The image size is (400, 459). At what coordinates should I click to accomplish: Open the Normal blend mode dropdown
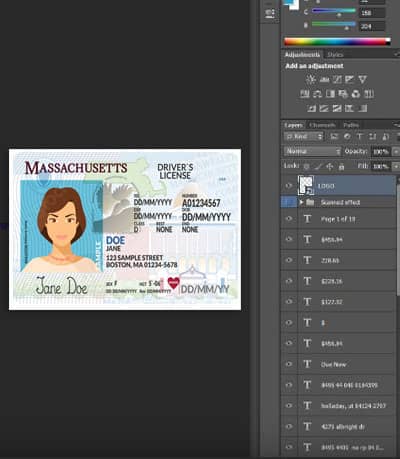(313, 151)
